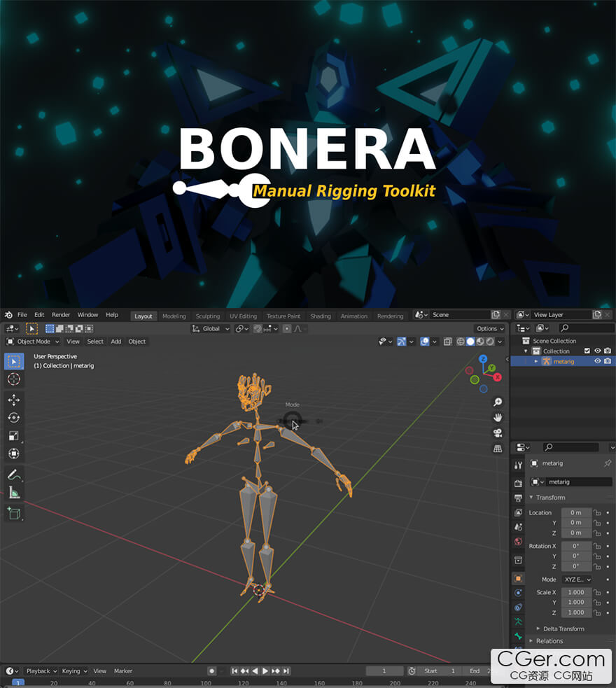Switch to the Modeling workspace tab

point(174,316)
